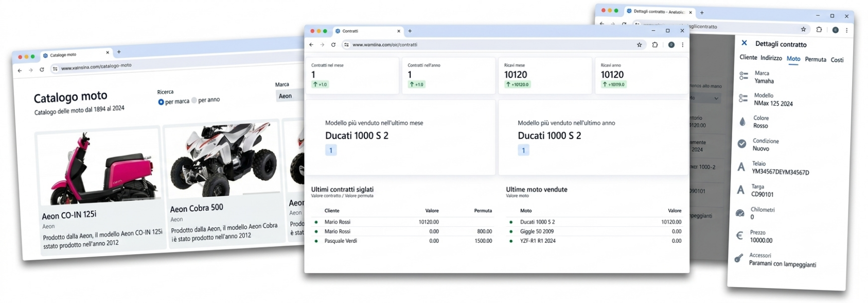This screenshot has height=303, width=868.
Task: Click the Contratti window address bar URL
Action: 385,45
